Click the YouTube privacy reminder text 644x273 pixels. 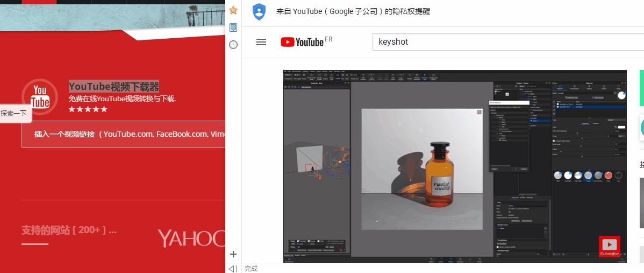[x=353, y=11]
